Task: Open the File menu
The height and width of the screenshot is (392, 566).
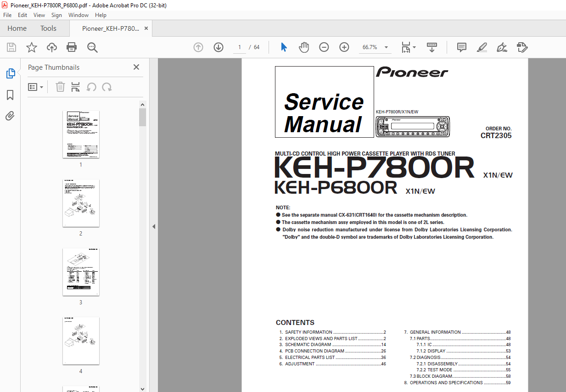Action: tap(7, 15)
